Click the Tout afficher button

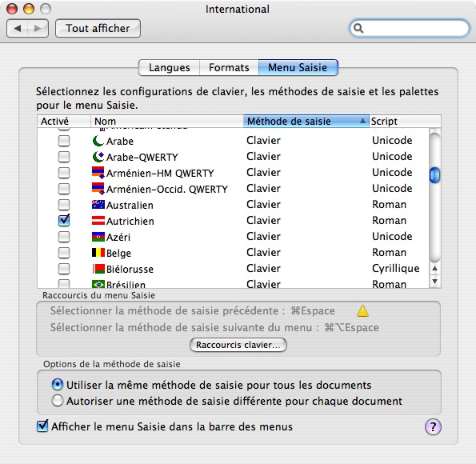click(x=98, y=28)
